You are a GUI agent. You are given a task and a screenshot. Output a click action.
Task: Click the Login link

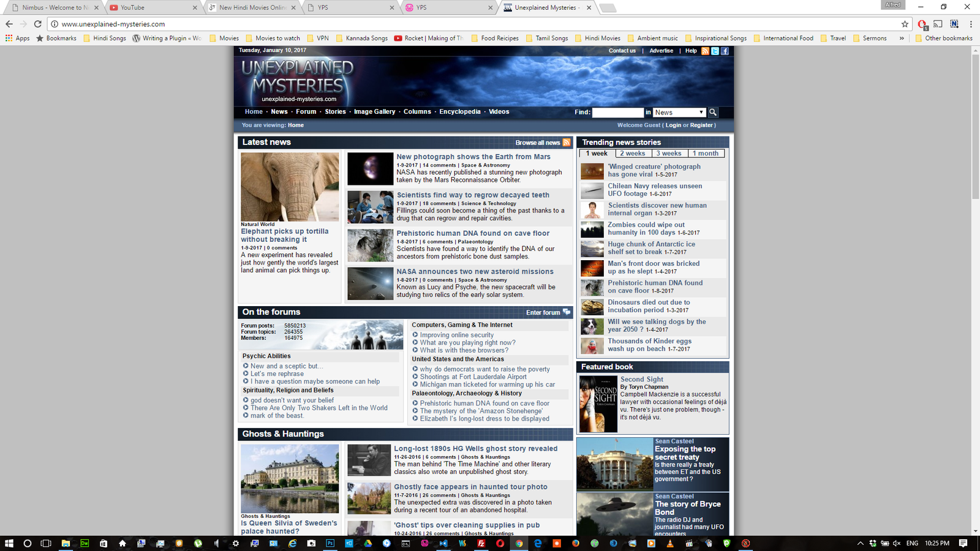click(673, 126)
